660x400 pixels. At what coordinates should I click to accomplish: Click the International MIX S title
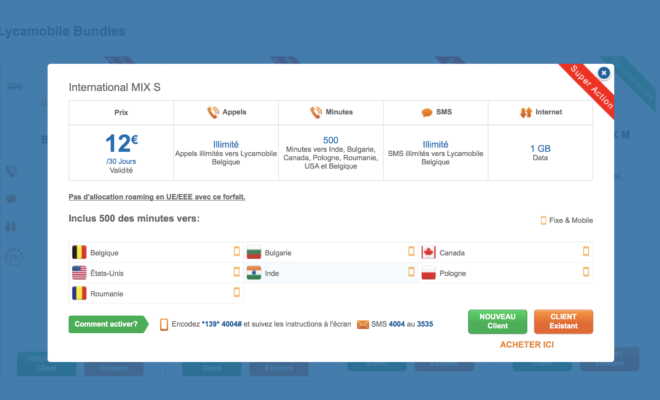coord(114,87)
